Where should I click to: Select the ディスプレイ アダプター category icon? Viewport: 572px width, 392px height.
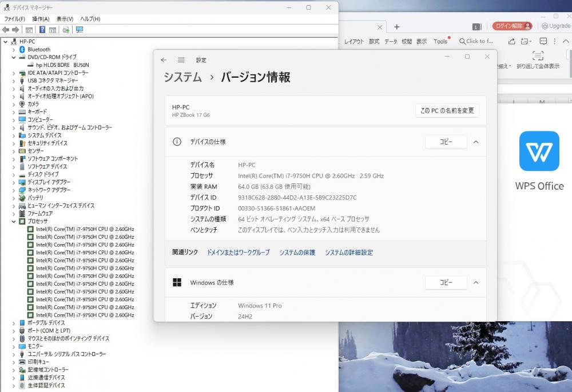coord(22,182)
